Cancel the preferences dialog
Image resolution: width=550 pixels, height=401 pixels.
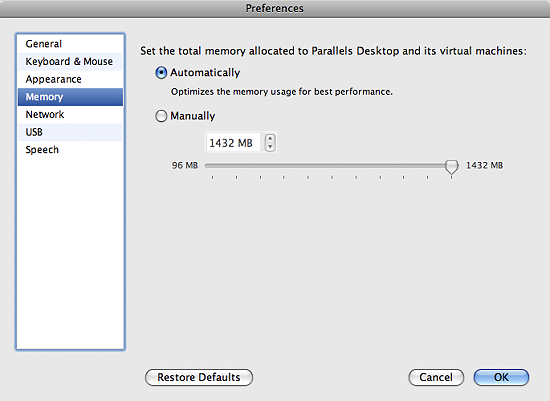pos(436,377)
